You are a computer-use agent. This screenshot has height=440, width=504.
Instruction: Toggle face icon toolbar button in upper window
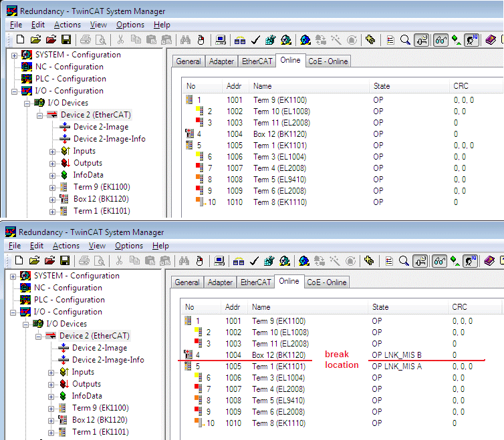pyautogui.click(x=471, y=40)
